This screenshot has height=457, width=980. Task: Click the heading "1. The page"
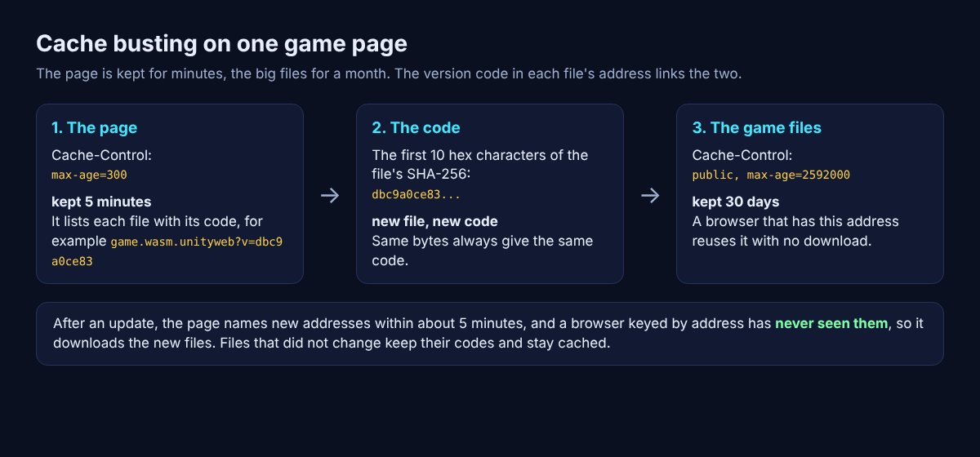point(94,127)
